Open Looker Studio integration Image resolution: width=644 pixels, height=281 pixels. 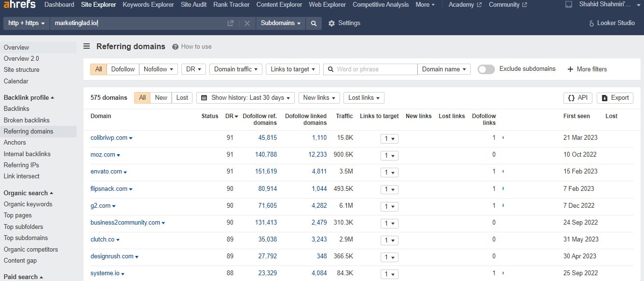pos(612,23)
